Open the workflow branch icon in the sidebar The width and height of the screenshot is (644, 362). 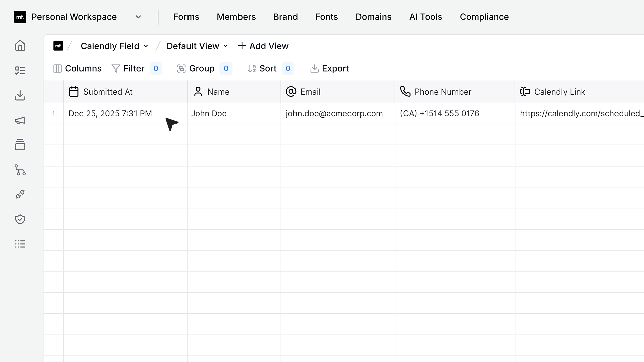point(20,170)
